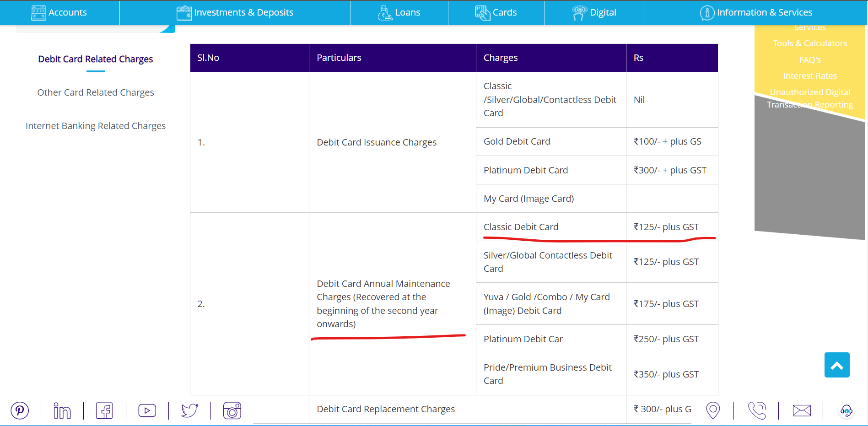
Task: Open the Instagram camera icon
Action: pyautogui.click(x=232, y=410)
